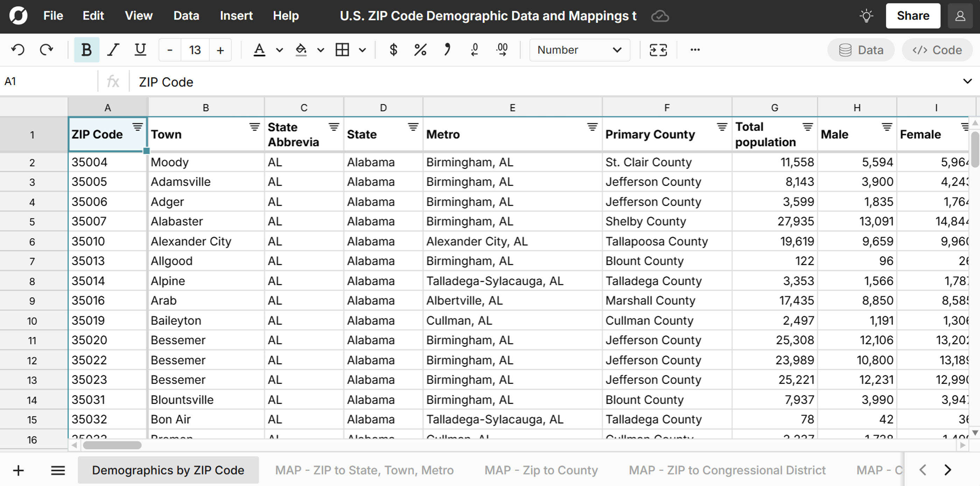Open the more toolbar options ellipsis
The width and height of the screenshot is (980, 486).
pyautogui.click(x=695, y=50)
